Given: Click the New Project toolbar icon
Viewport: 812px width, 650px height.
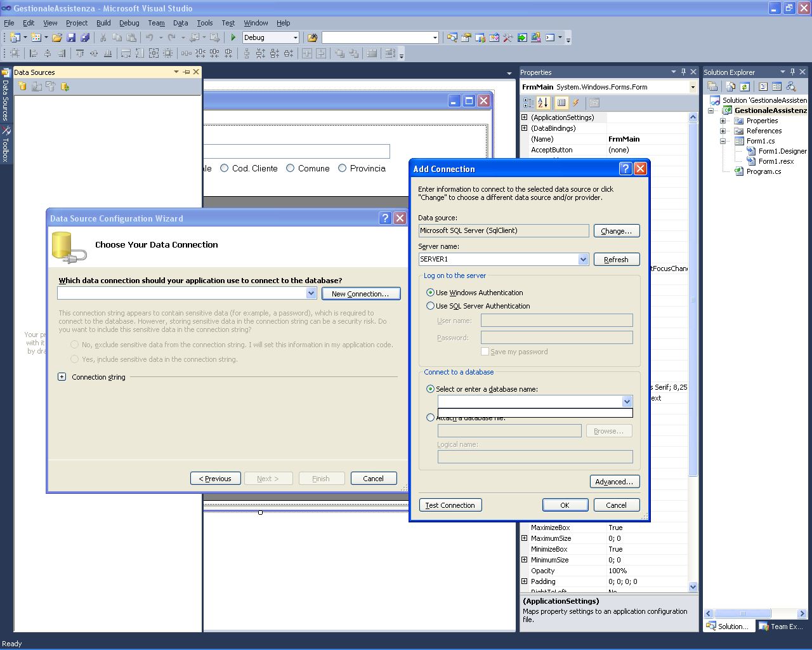Looking at the screenshot, I should [x=15, y=37].
